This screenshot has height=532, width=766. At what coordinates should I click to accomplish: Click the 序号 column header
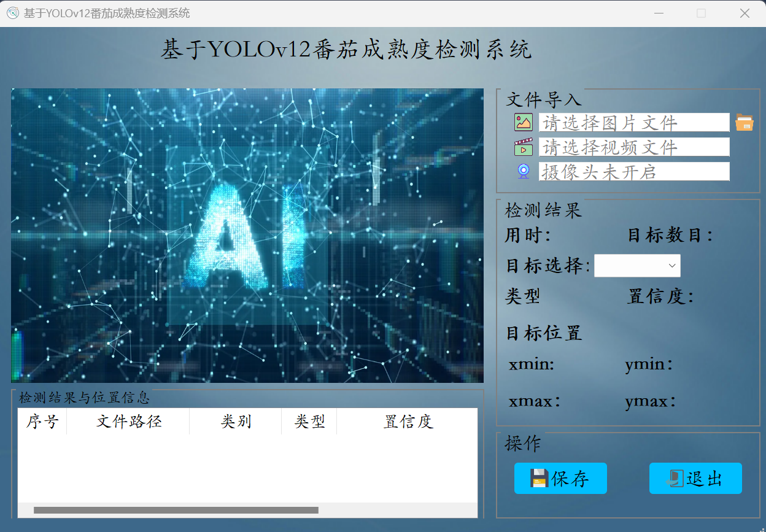(x=42, y=422)
